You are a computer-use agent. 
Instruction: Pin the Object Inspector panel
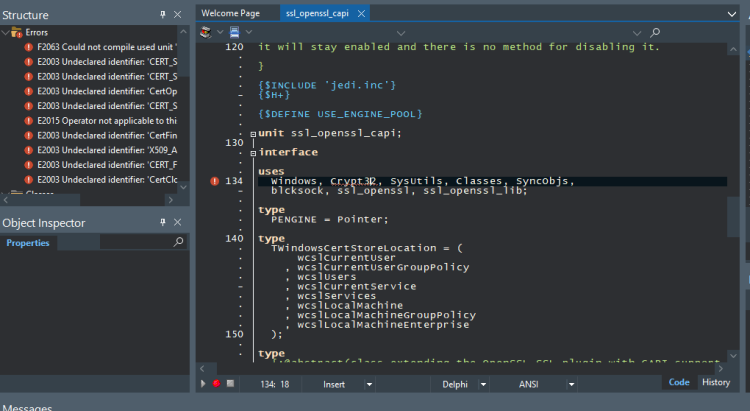pyautogui.click(x=163, y=222)
